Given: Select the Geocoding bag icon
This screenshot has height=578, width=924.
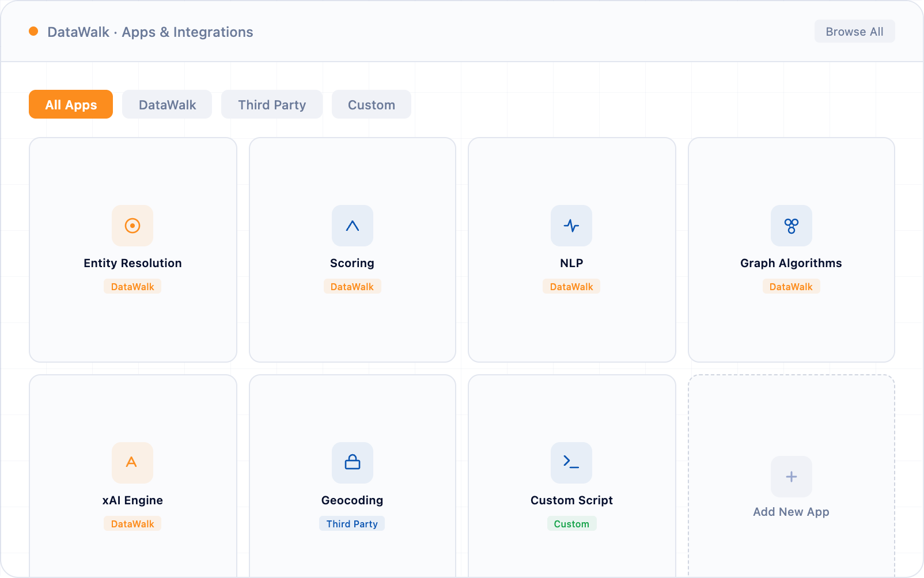Looking at the screenshot, I should (353, 463).
